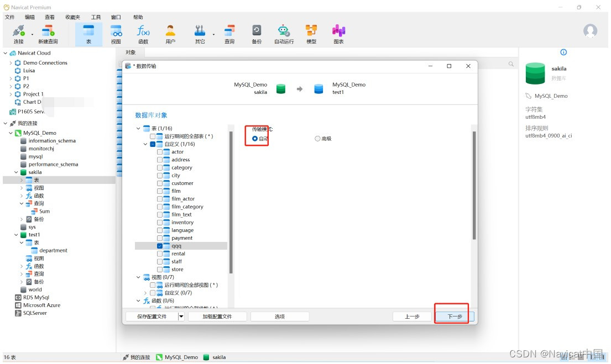Image resolution: width=611 pixels, height=364 pixels.
Task: Select the Table (表) toolbar icon
Action: coord(89,34)
